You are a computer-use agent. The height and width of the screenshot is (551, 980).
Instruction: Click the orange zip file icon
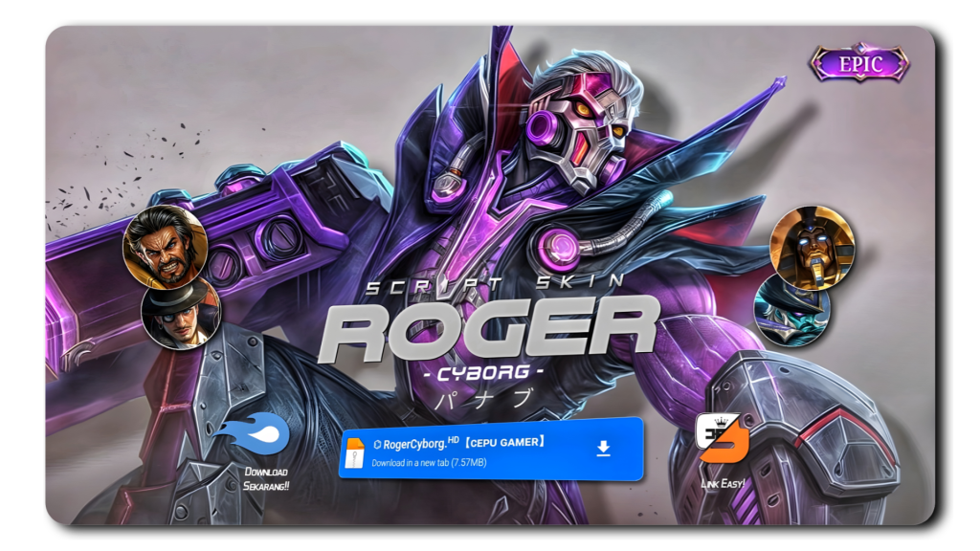(x=355, y=452)
